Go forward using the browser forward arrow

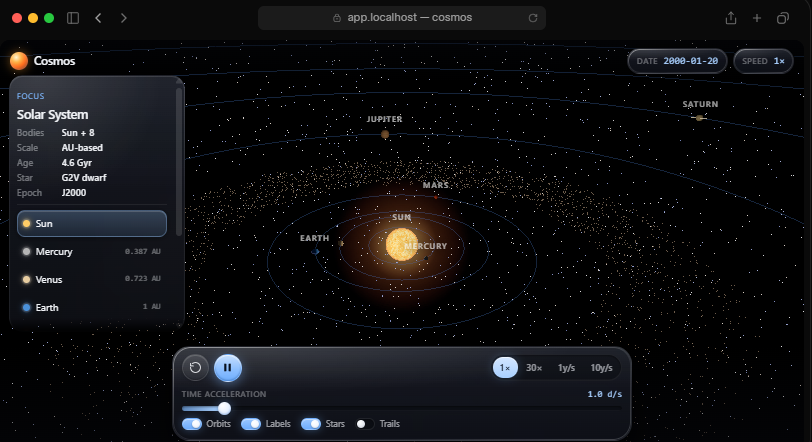(123, 18)
